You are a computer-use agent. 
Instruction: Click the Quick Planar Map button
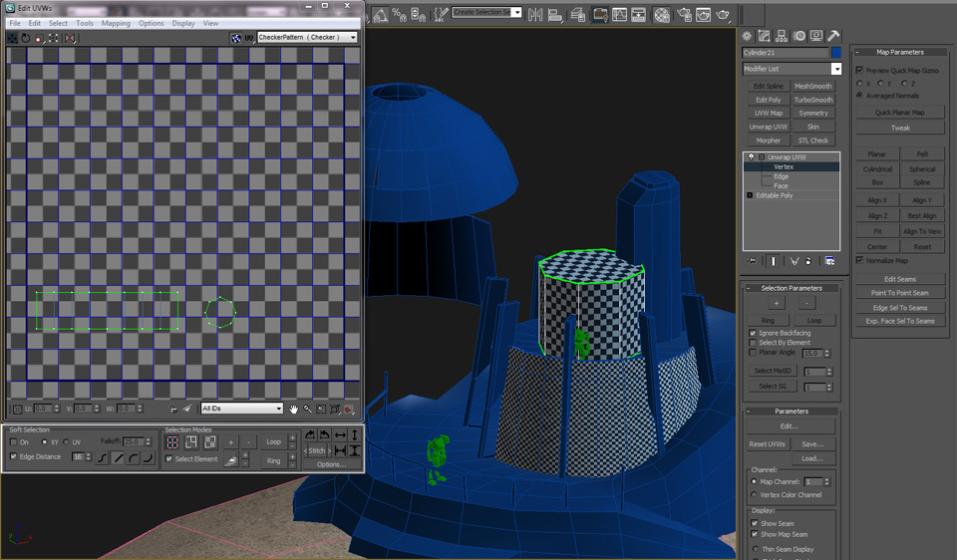[x=900, y=113]
